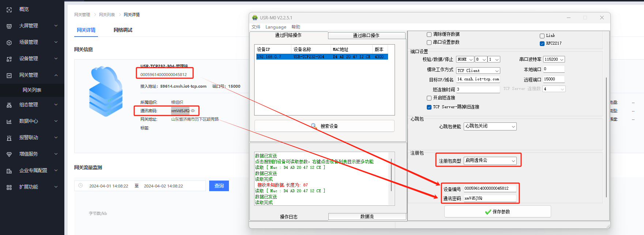Image resolution: width=644 pixels, height=235 pixels.
Task: Open the stop bits 1 dropdown
Action: click(x=494, y=59)
